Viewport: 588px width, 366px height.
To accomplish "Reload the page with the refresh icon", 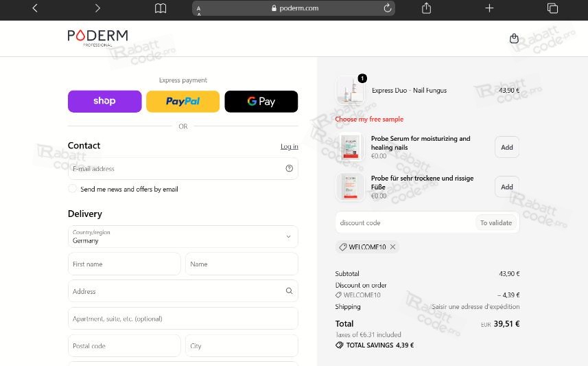I will pyautogui.click(x=388, y=8).
